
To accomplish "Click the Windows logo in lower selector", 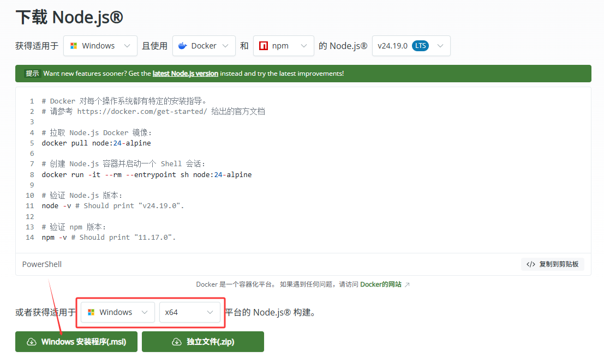I will tap(91, 312).
